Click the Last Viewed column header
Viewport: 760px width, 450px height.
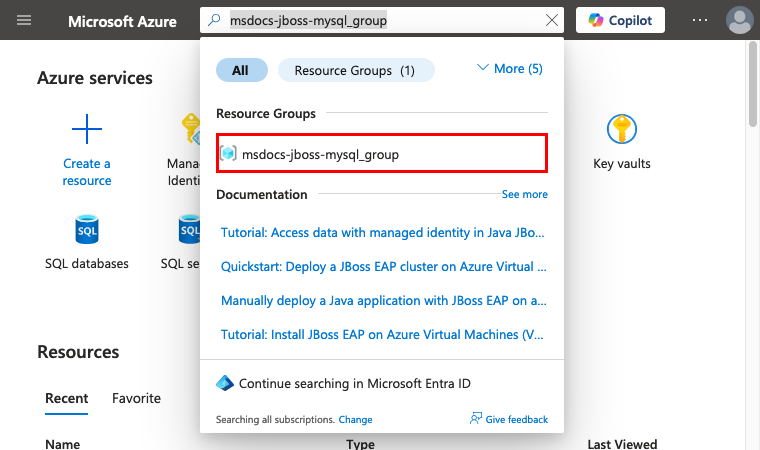click(622, 444)
